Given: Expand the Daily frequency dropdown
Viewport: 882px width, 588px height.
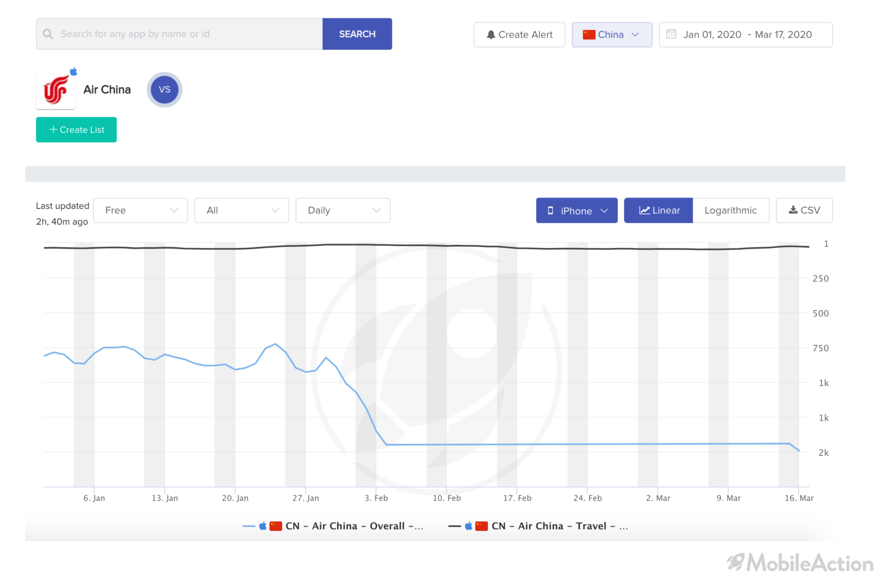Looking at the screenshot, I should 342,210.
